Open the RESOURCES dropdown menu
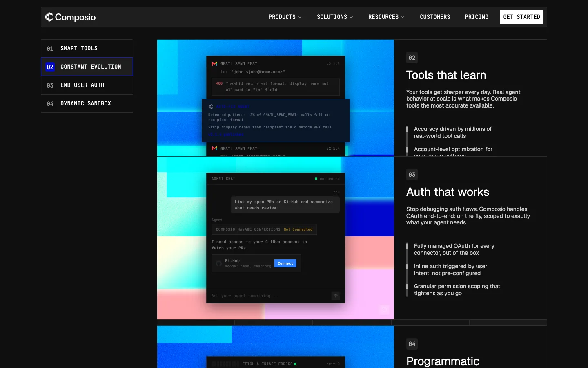The height and width of the screenshot is (368, 588). [386, 17]
